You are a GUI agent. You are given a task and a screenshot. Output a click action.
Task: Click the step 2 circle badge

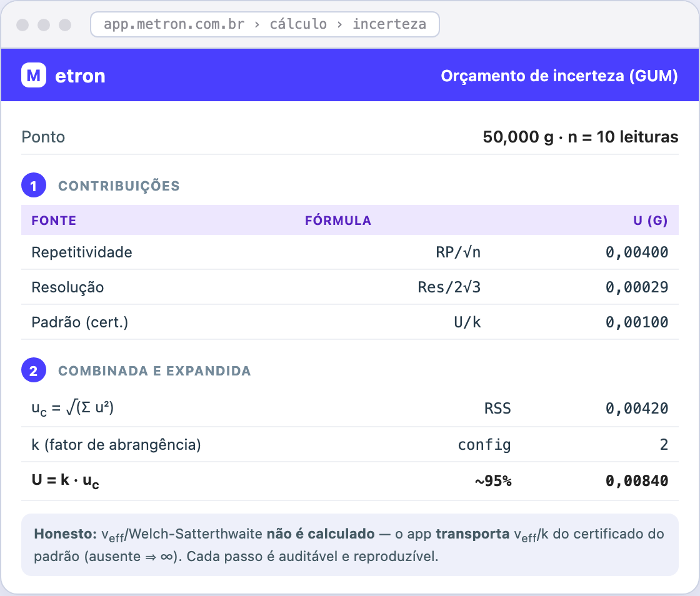point(34,370)
